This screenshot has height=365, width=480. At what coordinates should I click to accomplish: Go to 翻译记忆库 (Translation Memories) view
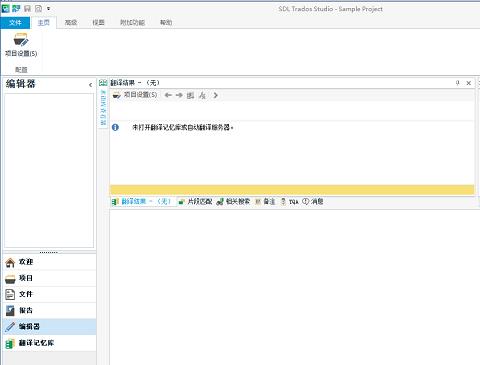click(x=50, y=343)
